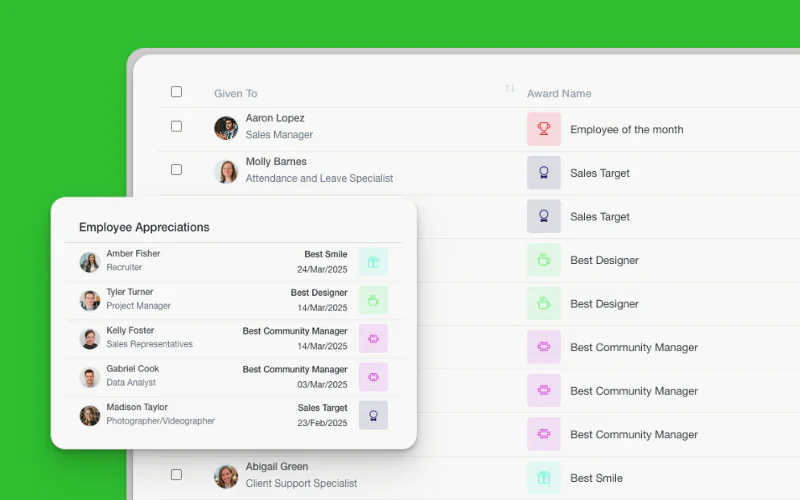Click Gabriel Cook's avatar photo

pyautogui.click(x=90, y=377)
